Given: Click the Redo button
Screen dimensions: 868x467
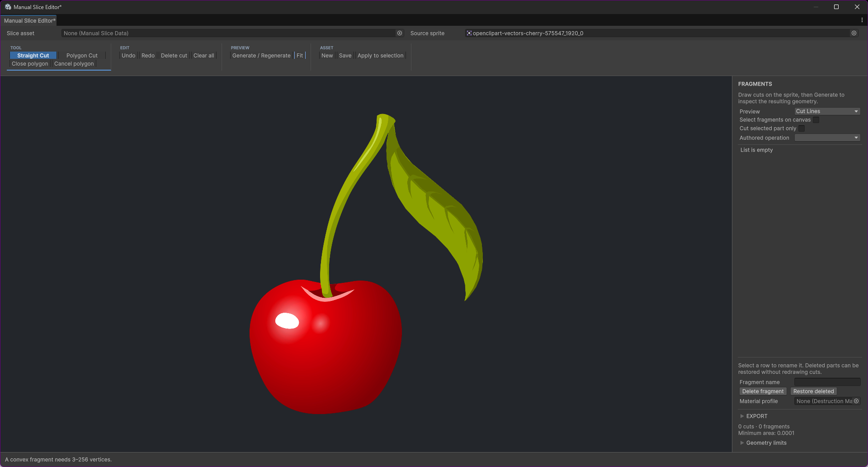Looking at the screenshot, I should (148, 55).
